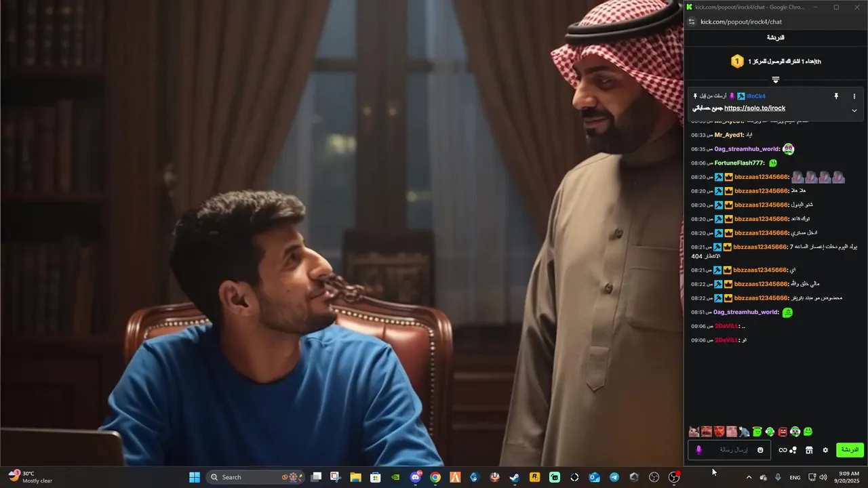Insert the sitting cat emote
The image size is (868, 488).
(744, 431)
